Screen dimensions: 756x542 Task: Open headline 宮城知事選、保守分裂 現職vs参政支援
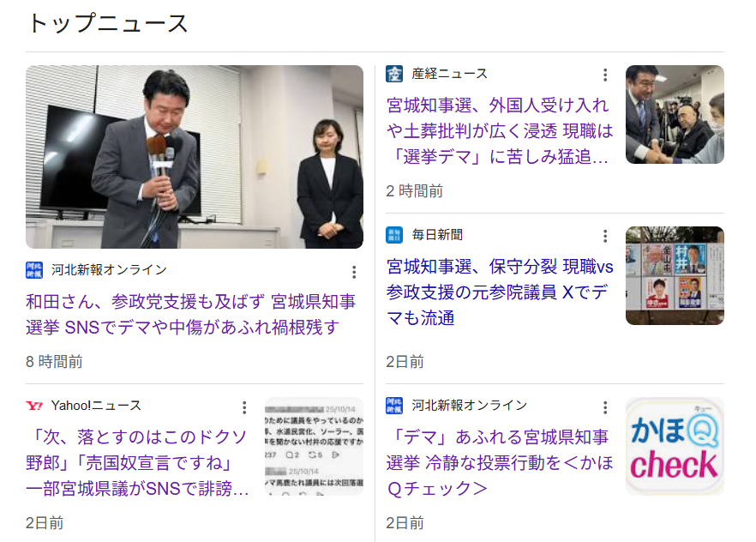(x=500, y=292)
